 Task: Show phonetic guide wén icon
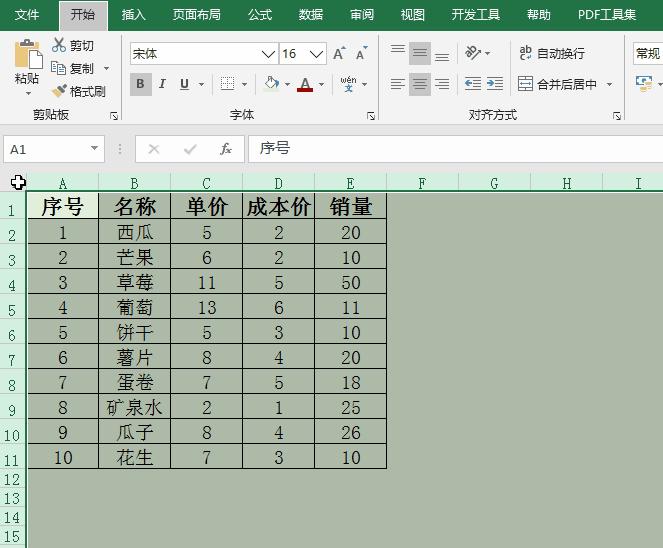coord(348,84)
